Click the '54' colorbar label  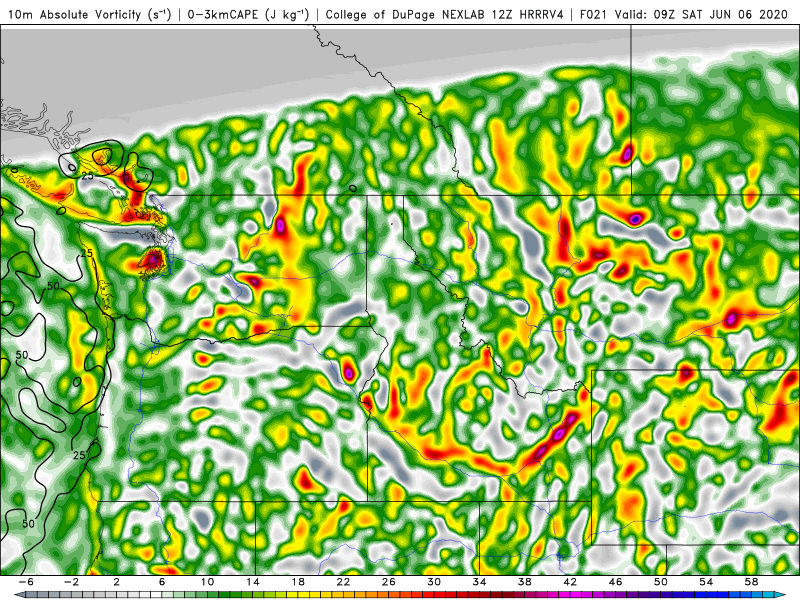706,582
